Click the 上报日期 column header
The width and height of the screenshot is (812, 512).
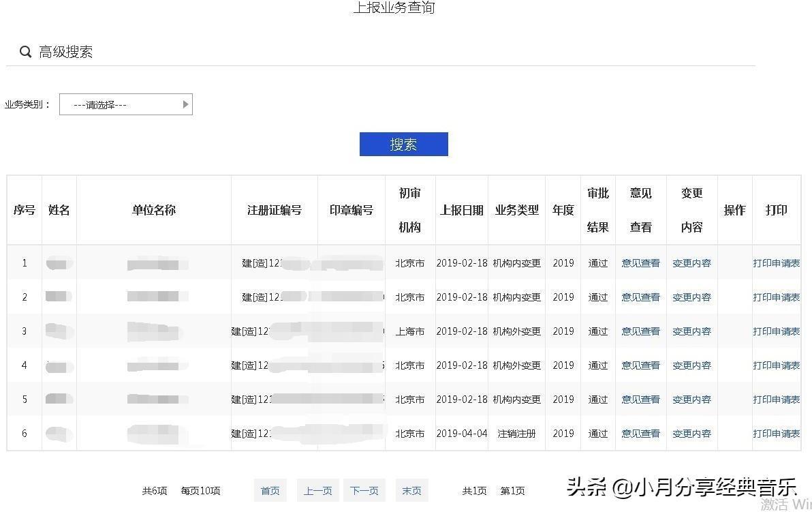[461, 210]
